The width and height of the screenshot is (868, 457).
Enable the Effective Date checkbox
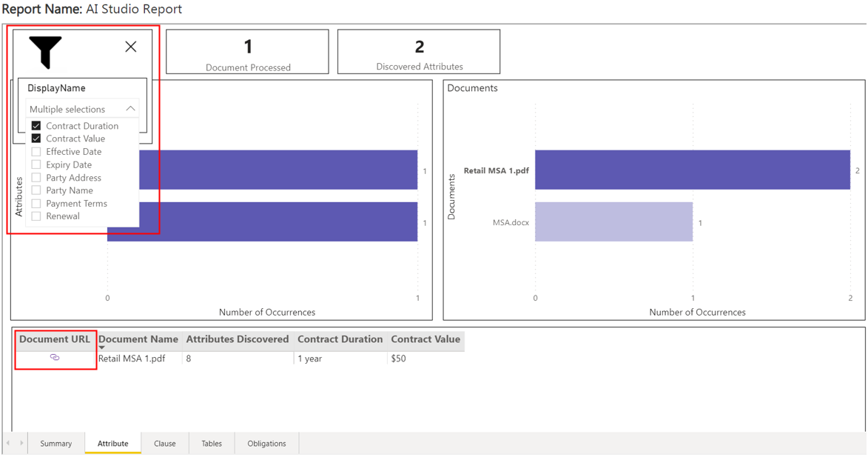pyautogui.click(x=36, y=152)
